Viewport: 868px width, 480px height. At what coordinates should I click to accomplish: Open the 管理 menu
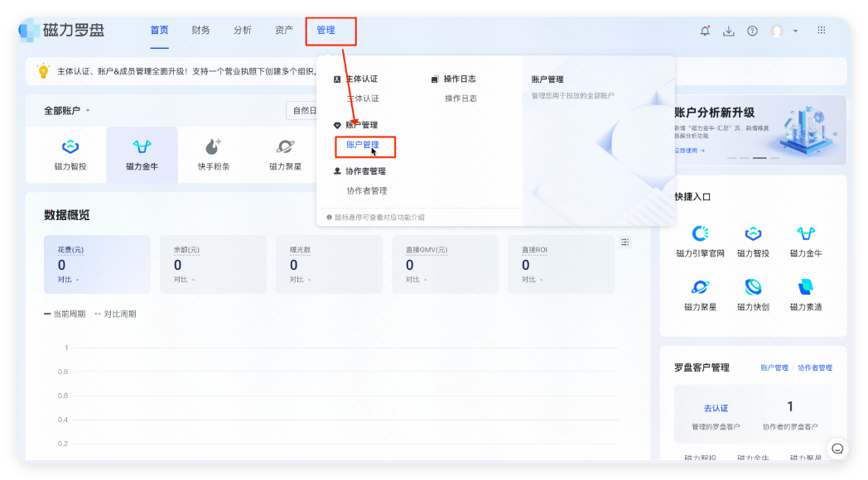(325, 30)
